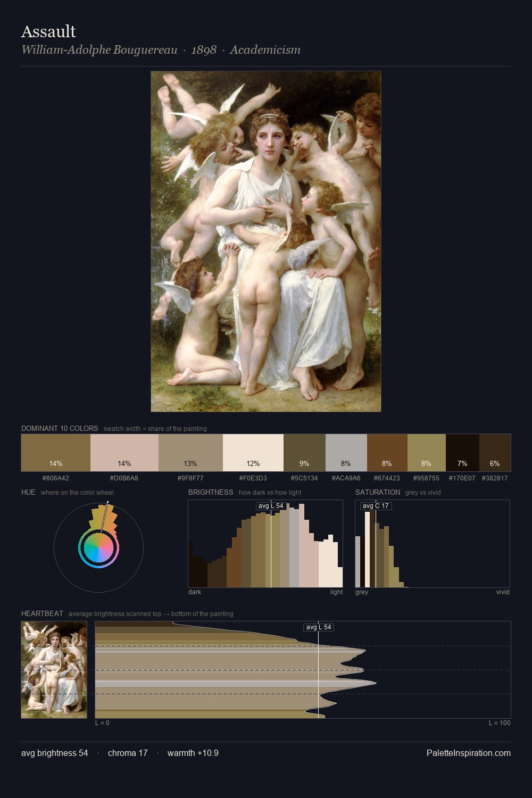
Task: Click 'where on the color wheel' caption
Action: click(x=77, y=493)
